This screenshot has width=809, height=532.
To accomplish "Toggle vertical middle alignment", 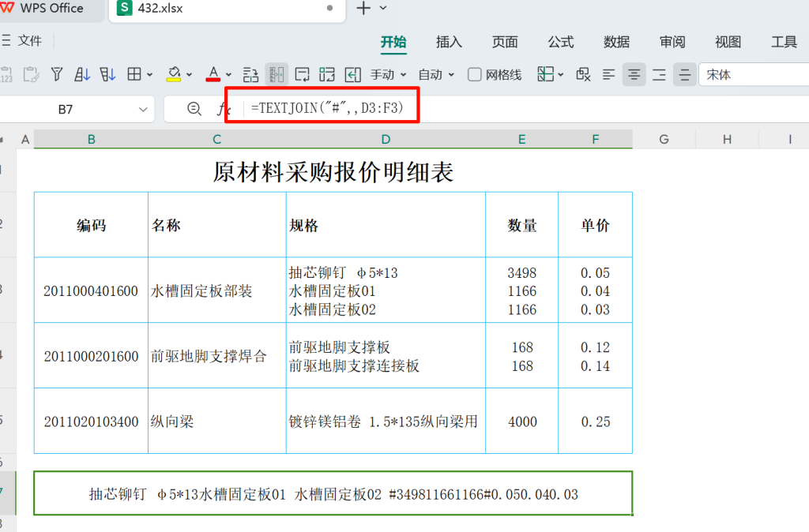I will 685,75.
